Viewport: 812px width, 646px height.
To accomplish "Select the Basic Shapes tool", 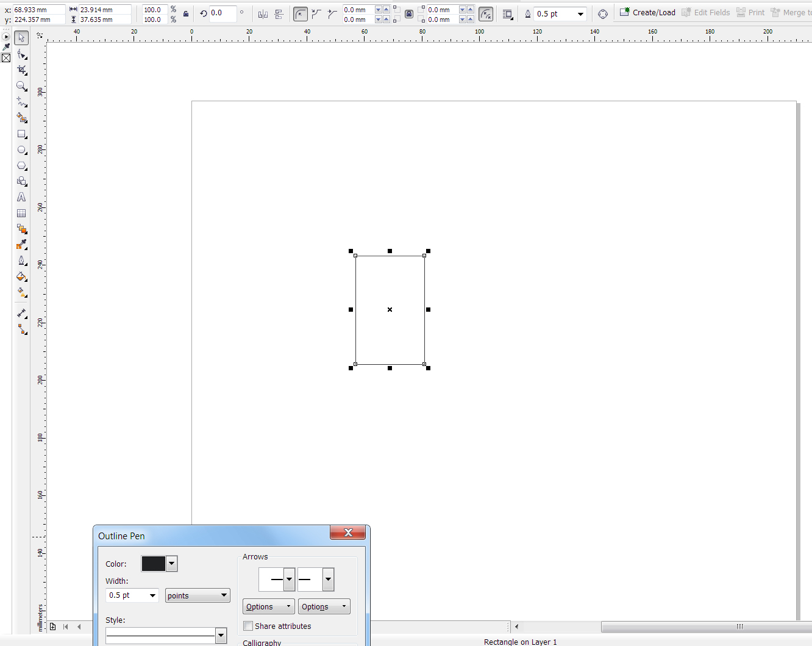I will click(21, 181).
